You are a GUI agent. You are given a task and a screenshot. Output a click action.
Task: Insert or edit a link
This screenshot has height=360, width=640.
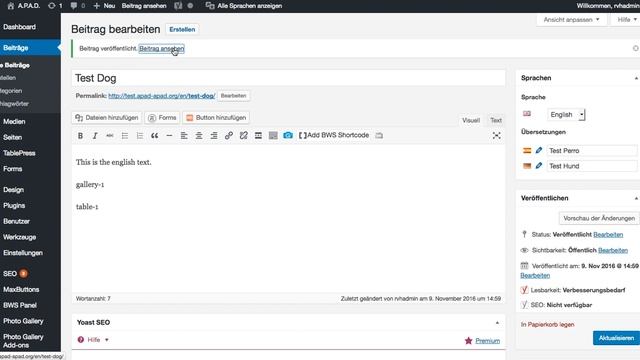[x=229, y=136]
